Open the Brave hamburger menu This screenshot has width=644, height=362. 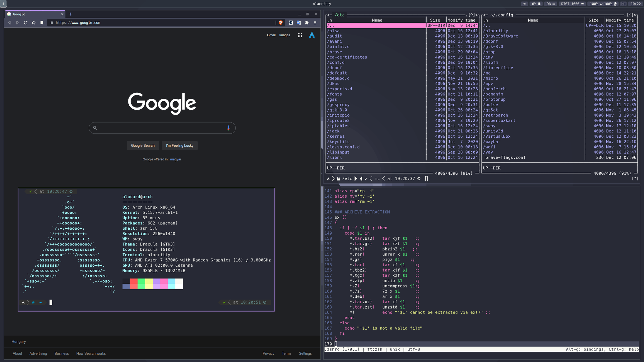tap(315, 23)
